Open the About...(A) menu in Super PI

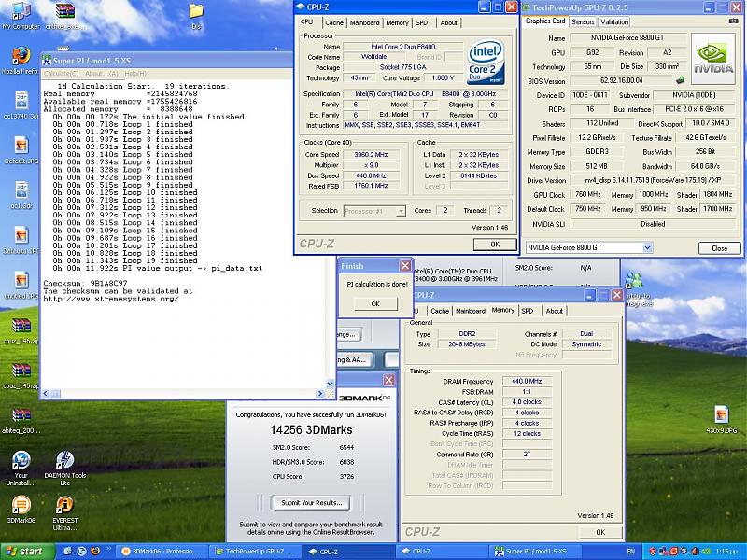click(102, 74)
